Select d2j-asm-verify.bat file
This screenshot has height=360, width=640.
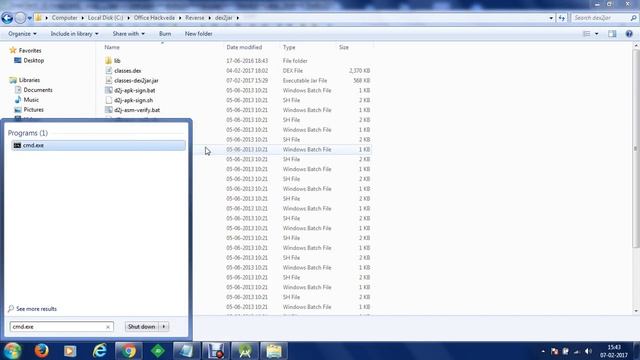click(137, 110)
